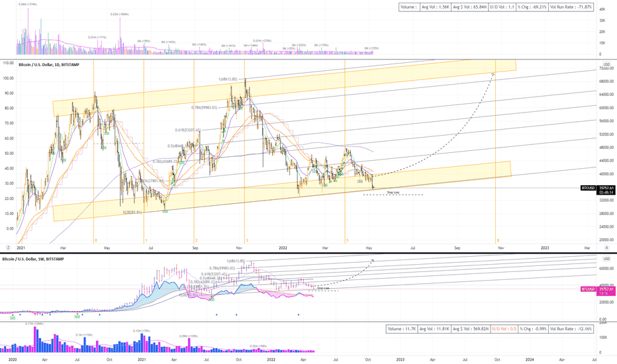Click the black BTCUSD price label on the daily chart
Viewport: 617px width, 364px height.
589,188
